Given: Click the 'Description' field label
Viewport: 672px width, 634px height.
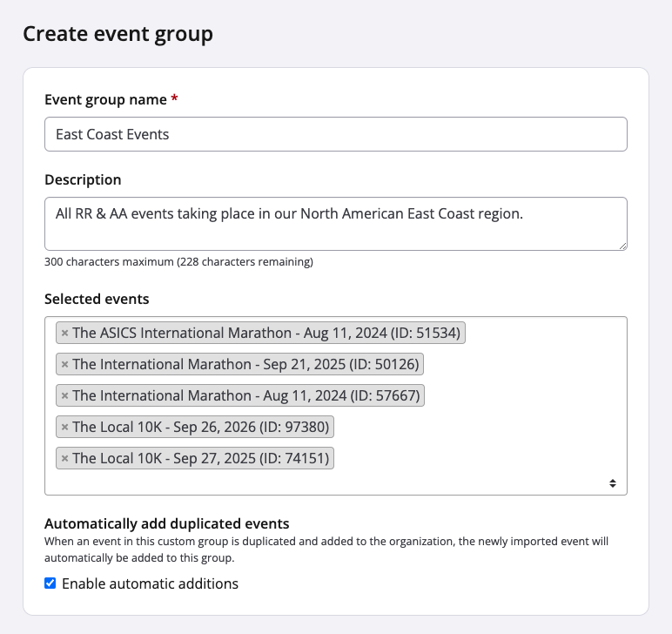Looking at the screenshot, I should 83,179.
